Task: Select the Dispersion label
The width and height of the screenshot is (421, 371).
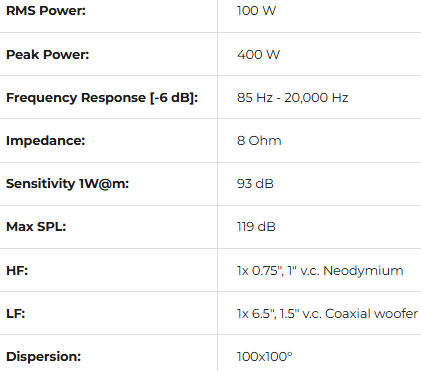Action: [x=44, y=356]
